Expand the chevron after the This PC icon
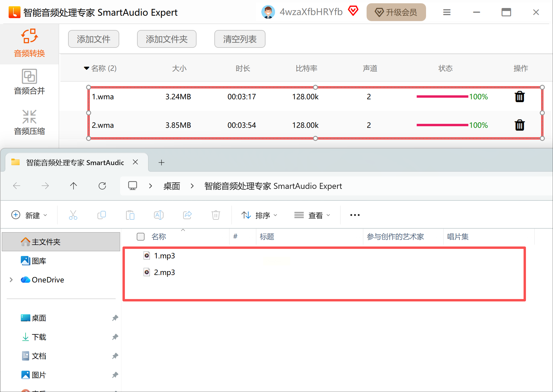This screenshot has width=553, height=392. [150, 186]
